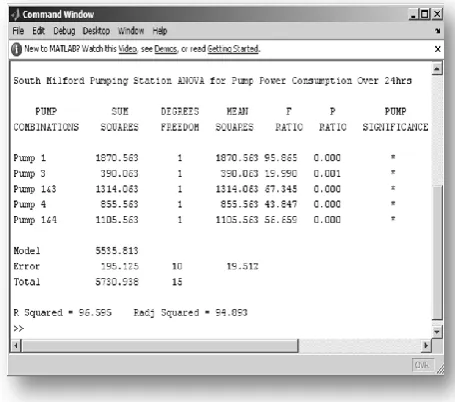The width and height of the screenshot is (455, 402).
Task: Click the 'Pump 4' row label
Action: point(29,205)
